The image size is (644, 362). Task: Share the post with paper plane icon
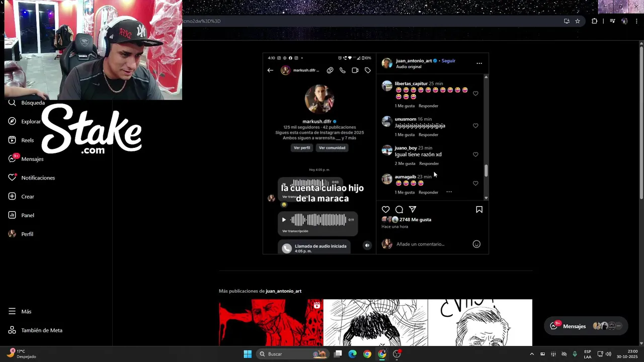413,209
